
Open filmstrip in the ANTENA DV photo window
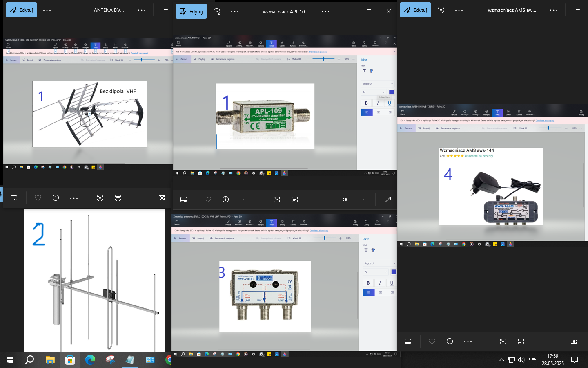click(14, 198)
